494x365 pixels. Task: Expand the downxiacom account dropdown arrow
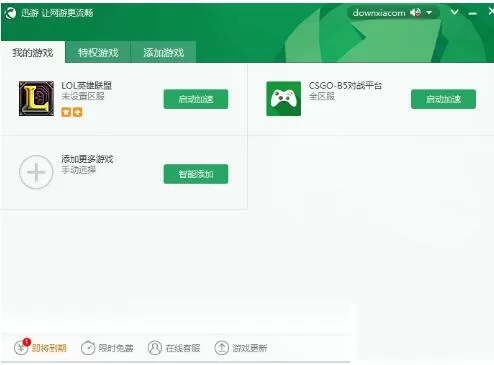click(x=429, y=13)
